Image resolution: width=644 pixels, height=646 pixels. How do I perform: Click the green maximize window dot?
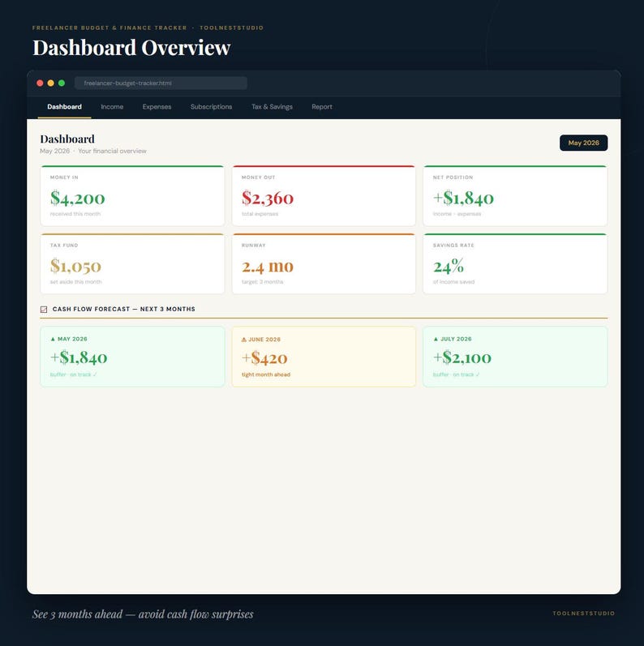click(x=62, y=83)
